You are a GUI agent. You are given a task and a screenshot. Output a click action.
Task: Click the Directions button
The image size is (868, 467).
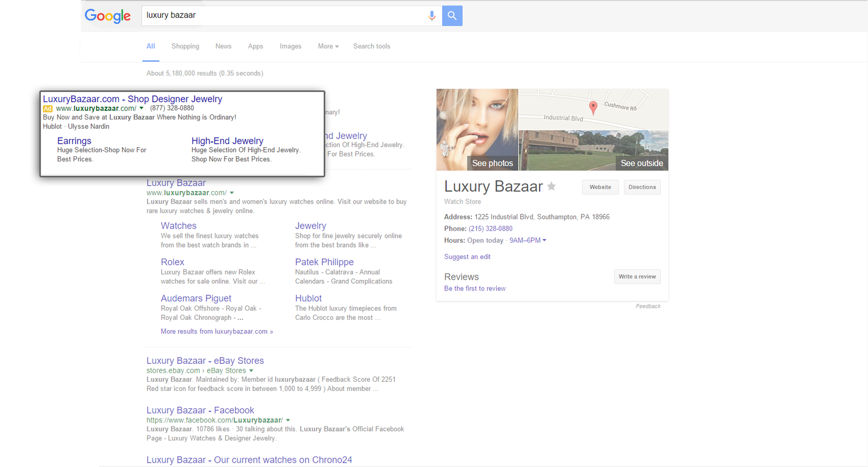(x=642, y=187)
